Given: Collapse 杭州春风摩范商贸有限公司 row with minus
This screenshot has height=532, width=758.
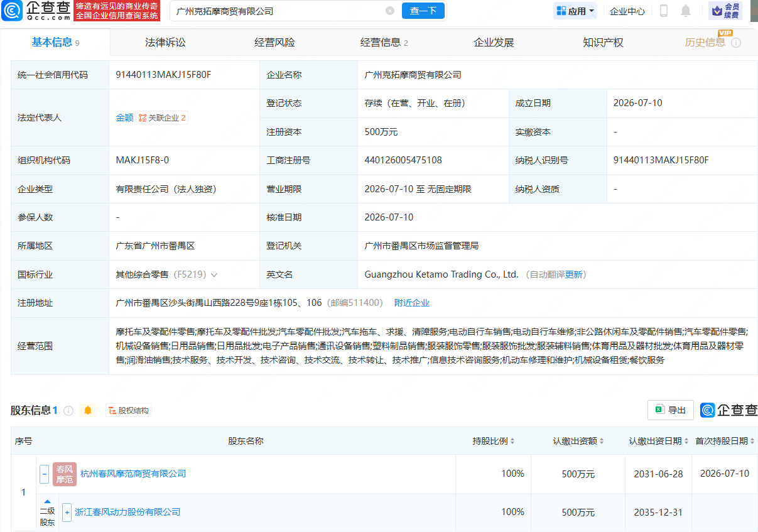Looking at the screenshot, I should (44, 474).
